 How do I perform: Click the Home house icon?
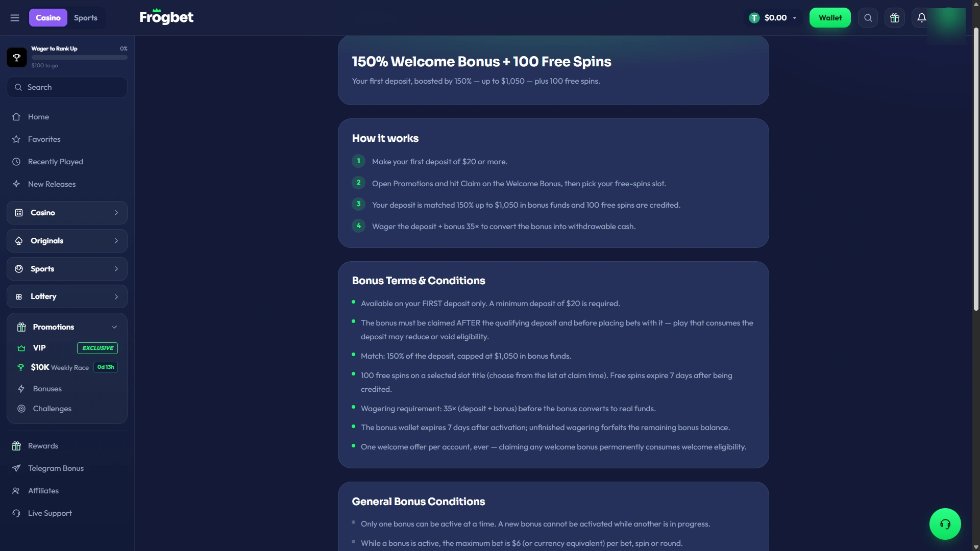(16, 117)
